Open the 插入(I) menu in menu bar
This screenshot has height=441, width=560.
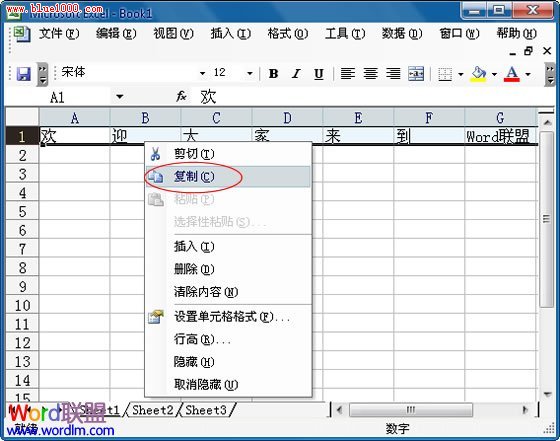(230, 34)
